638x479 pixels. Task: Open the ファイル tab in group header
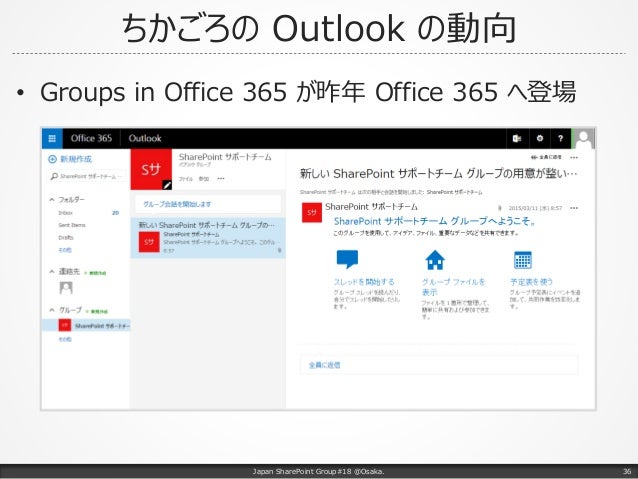[186, 179]
